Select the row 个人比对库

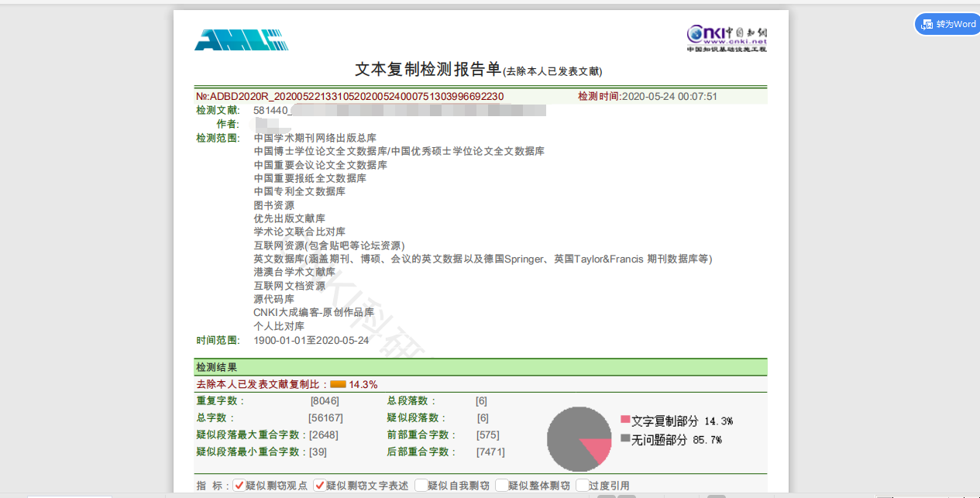pyautogui.click(x=279, y=326)
